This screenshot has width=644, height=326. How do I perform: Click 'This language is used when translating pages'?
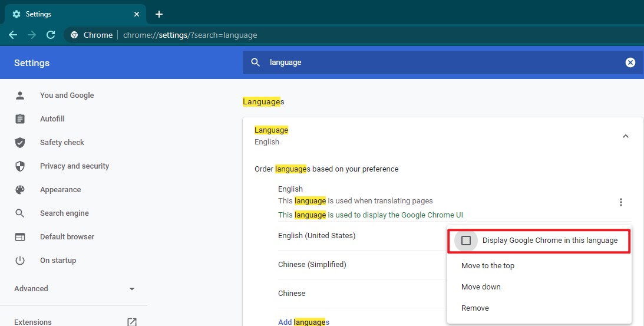point(355,201)
